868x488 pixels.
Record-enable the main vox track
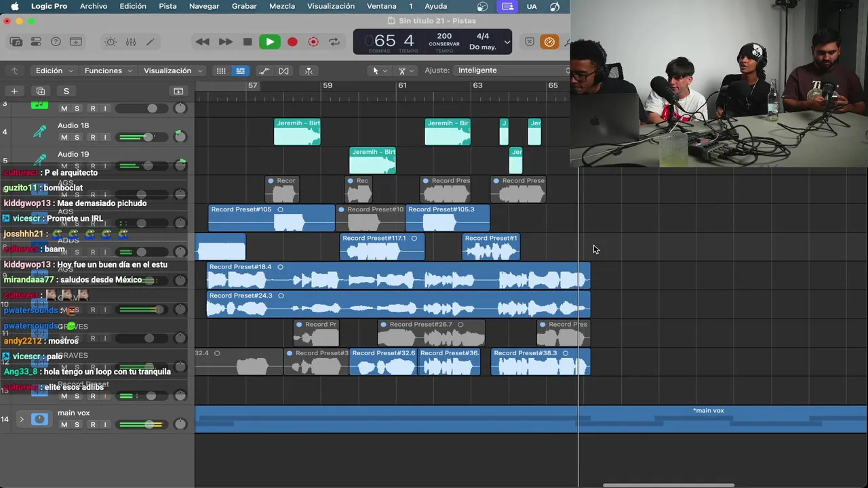93,425
